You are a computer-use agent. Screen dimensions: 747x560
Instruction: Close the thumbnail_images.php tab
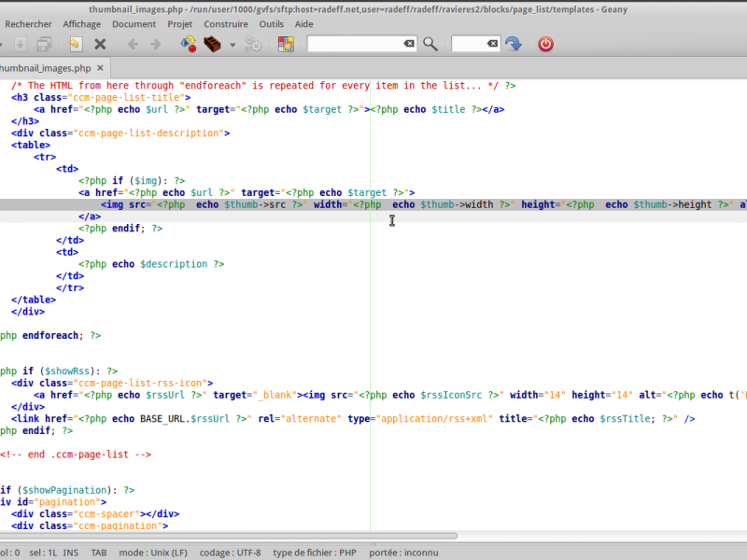[100, 68]
